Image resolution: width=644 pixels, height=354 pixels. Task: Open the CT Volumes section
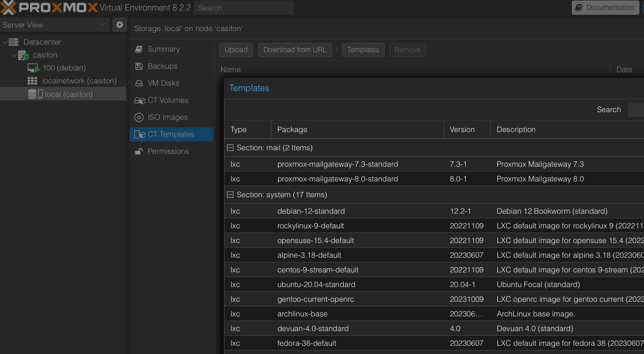[x=167, y=100]
